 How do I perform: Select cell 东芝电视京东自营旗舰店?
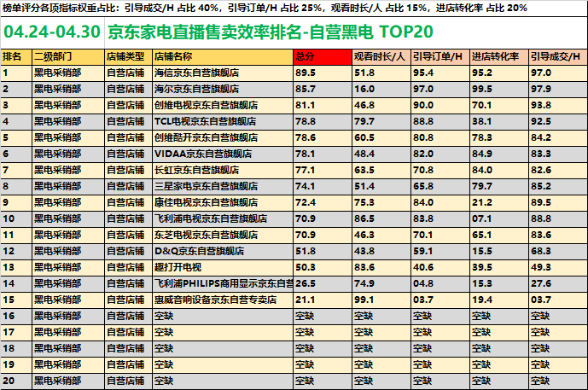[223, 235]
